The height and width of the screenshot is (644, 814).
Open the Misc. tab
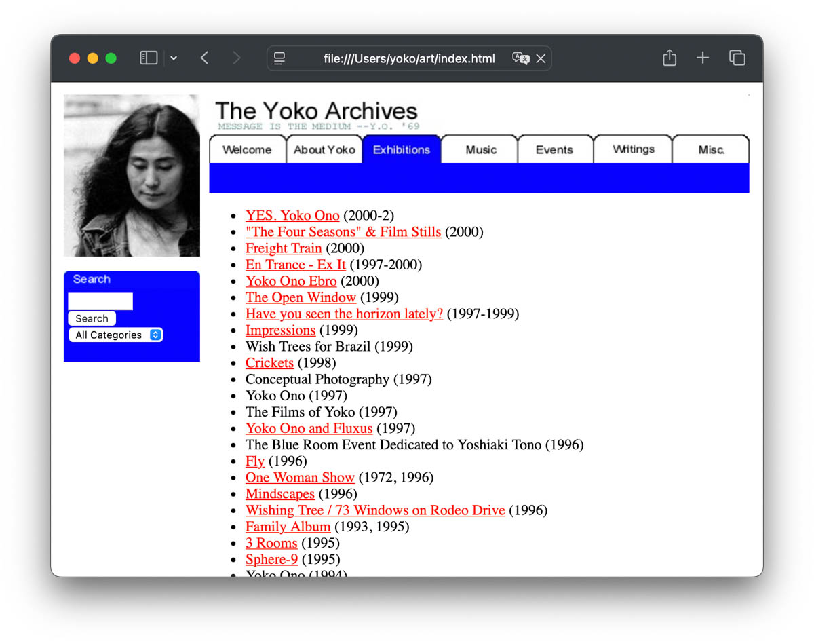(x=710, y=149)
